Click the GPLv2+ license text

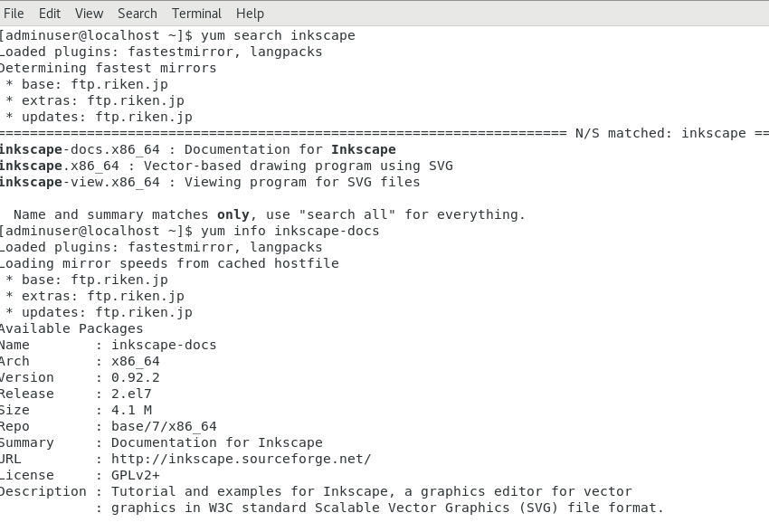[136, 475]
